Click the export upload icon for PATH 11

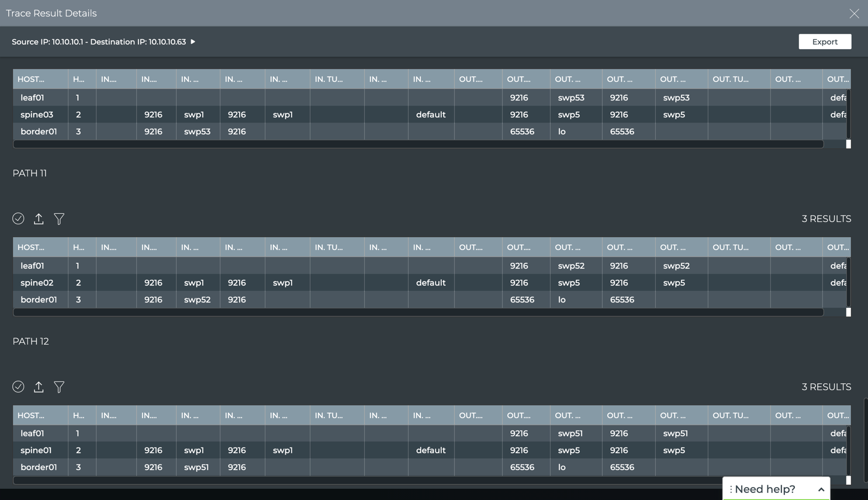pyautogui.click(x=39, y=218)
